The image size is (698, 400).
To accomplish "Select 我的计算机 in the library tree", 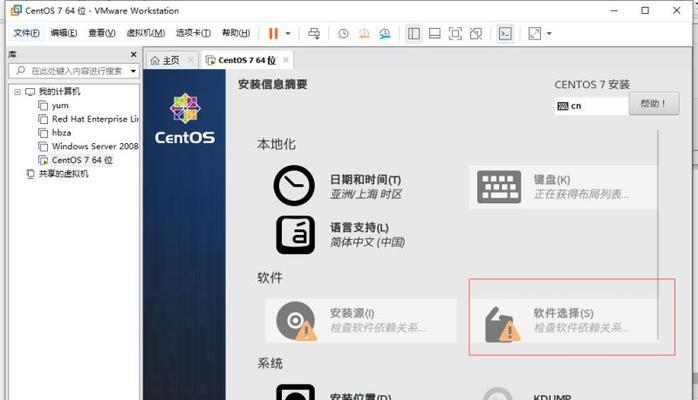I will point(59,92).
